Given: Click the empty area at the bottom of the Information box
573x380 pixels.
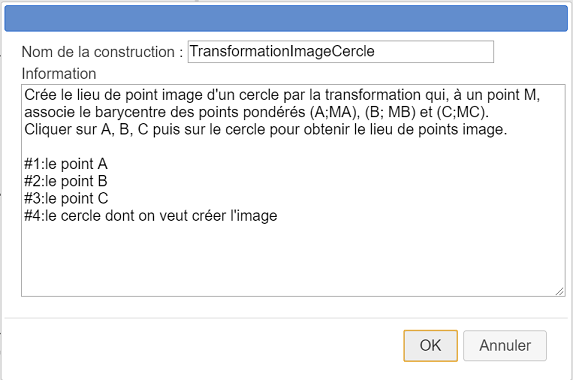Looking at the screenshot, I should pos(292,259).
